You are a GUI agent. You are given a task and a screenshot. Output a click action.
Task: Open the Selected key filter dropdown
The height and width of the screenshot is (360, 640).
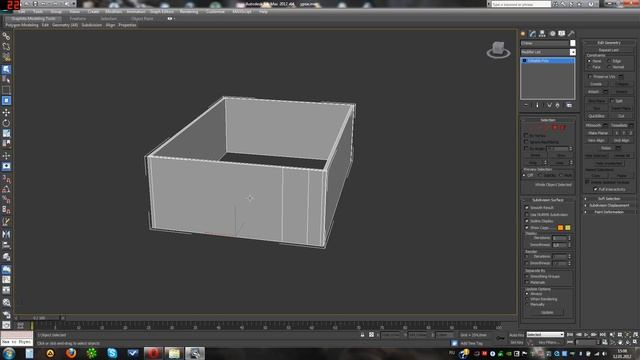click(545, 335)
